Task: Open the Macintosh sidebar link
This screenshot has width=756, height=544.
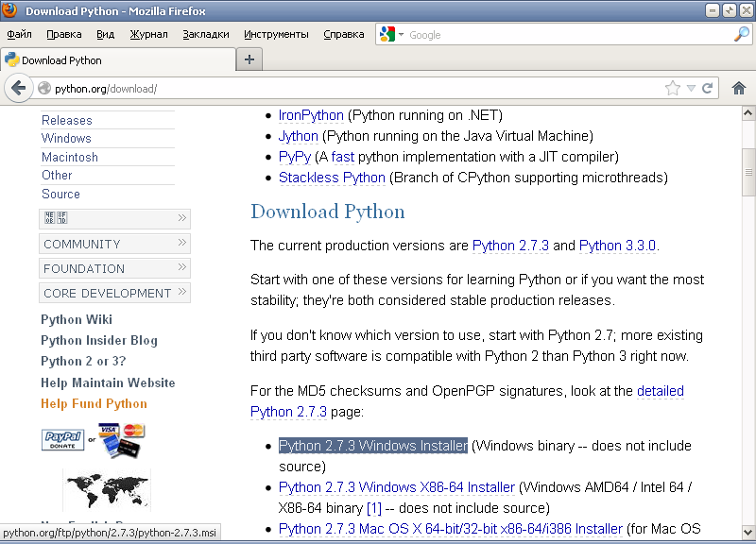Action: coord(69,157)
